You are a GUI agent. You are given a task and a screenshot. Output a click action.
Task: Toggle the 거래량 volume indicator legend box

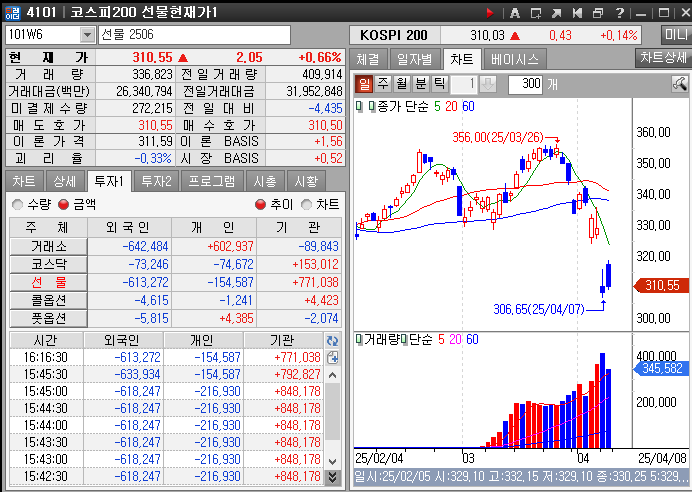click(360, 339)
